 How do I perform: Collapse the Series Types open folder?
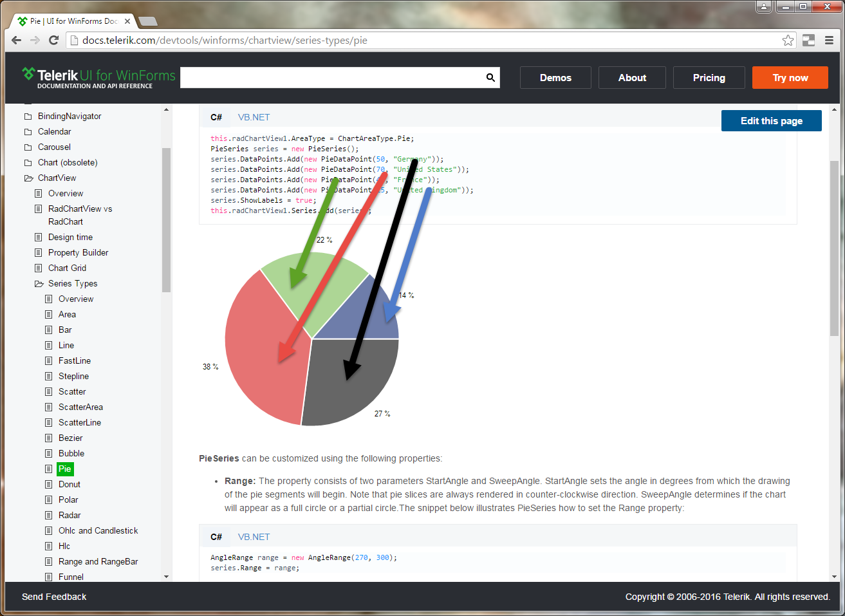[x=39, y=284]
